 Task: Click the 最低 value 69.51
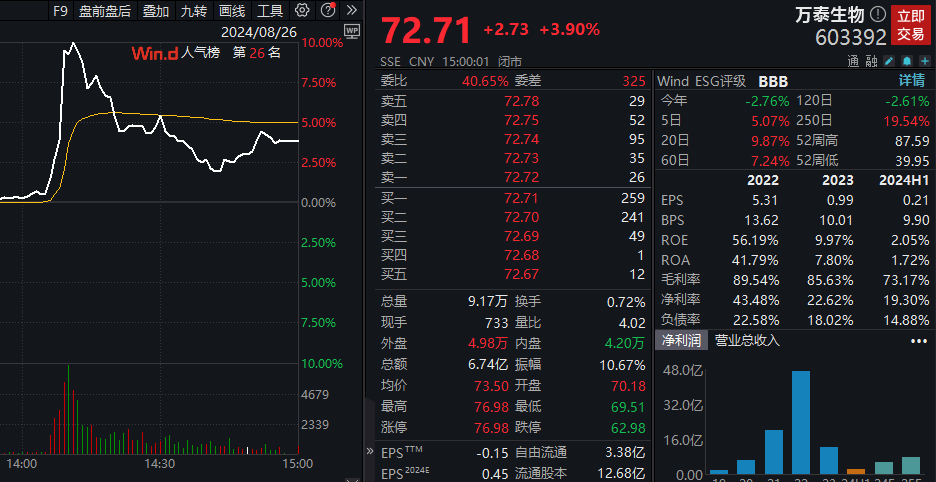point(628,407)
